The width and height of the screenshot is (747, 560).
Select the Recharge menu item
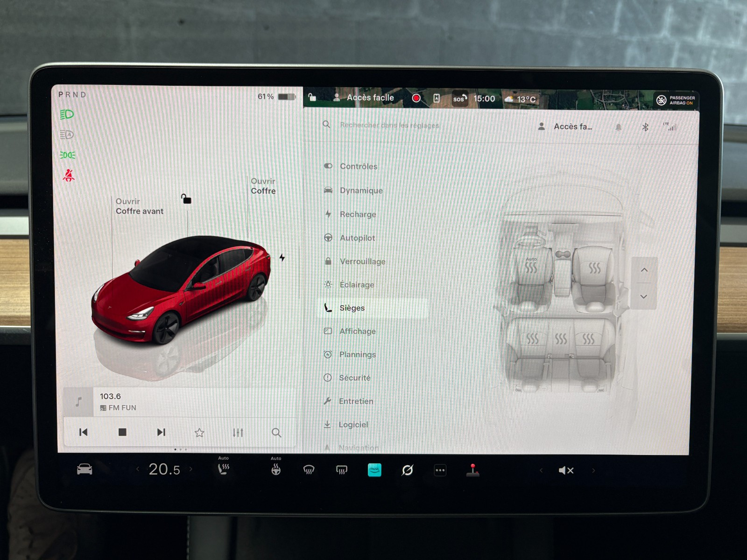tap(358, 214)
